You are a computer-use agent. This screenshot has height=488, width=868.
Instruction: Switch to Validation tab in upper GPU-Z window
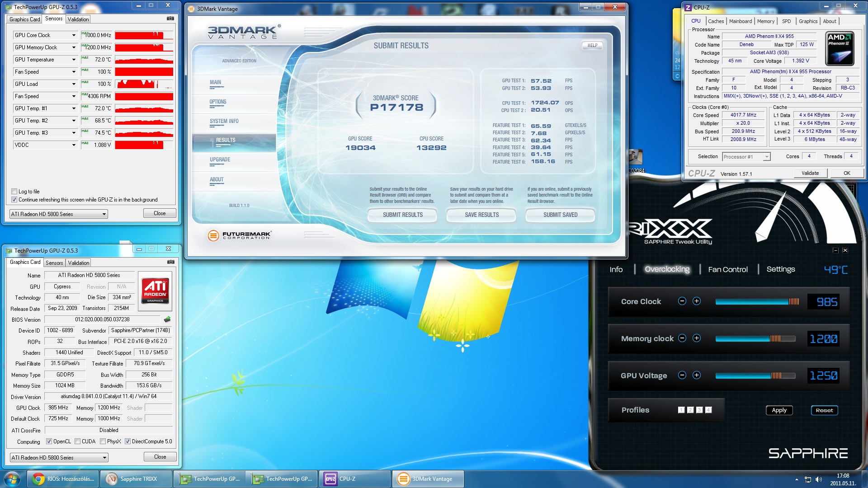(x=78, y=19)
